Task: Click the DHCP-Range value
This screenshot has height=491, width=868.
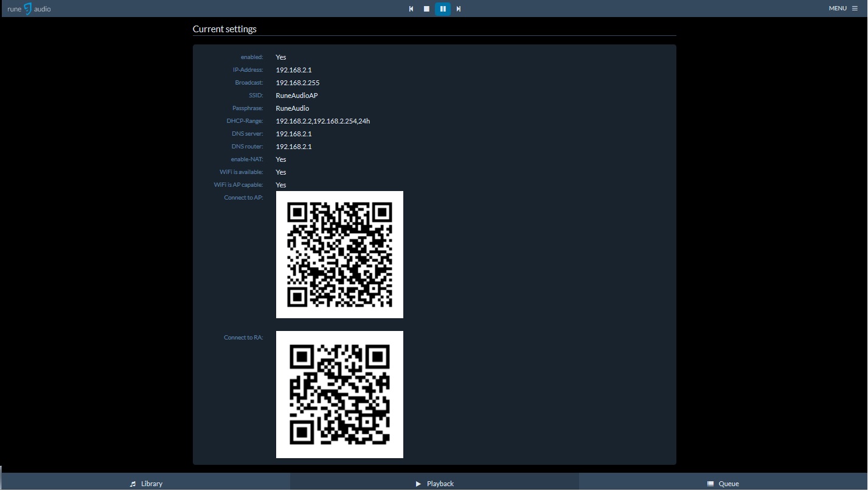Action: [323, 121]
